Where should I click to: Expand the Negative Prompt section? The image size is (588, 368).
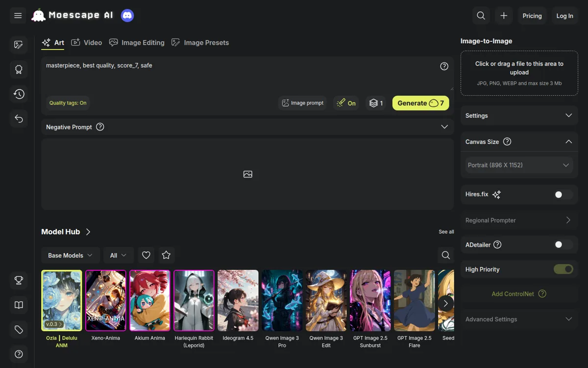tap(444, 127)
